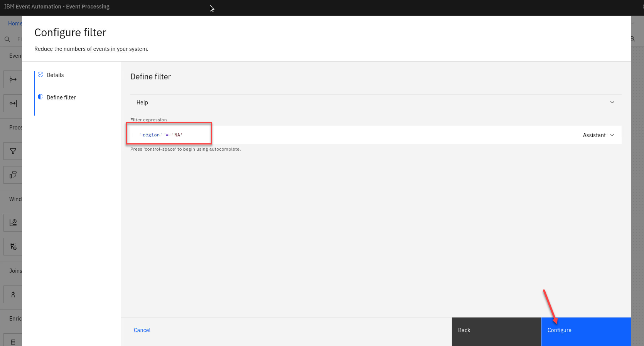Click the icon below the Aggregate node
This screenshot has width=644, height=346.
tap(13, 247)
